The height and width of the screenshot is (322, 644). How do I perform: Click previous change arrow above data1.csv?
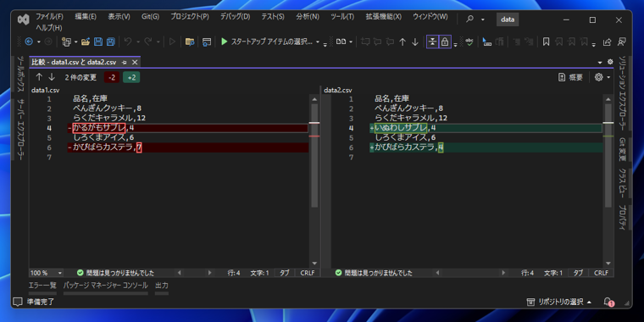(x=39, y=77)
